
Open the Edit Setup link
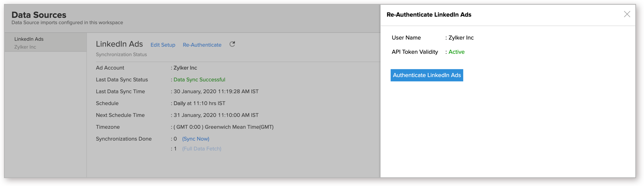[163, 45]
